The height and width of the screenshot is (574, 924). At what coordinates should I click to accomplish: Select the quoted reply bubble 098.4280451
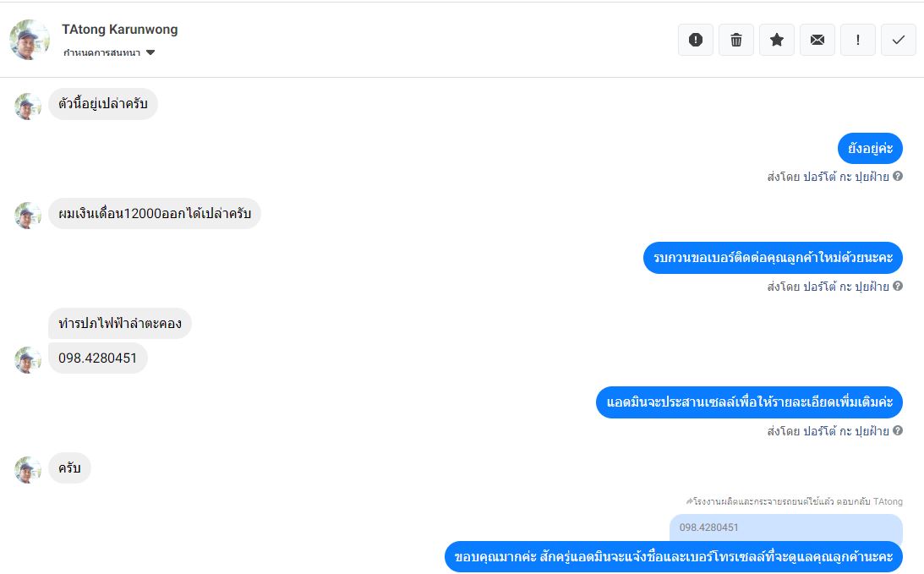(785, 528)
